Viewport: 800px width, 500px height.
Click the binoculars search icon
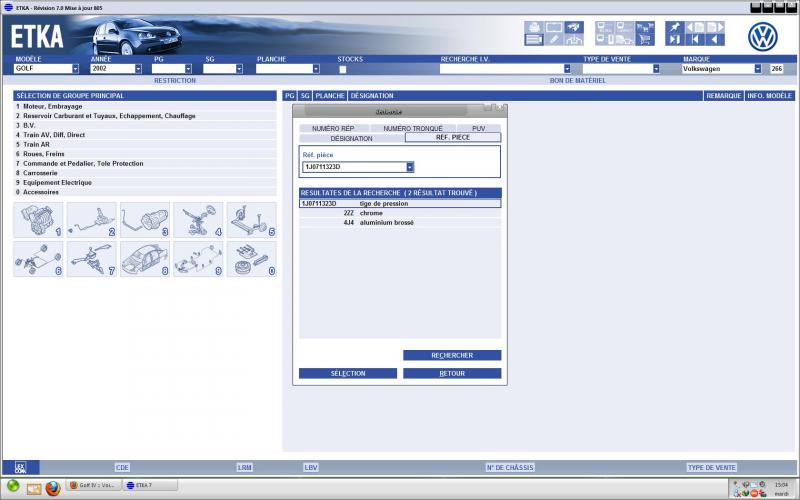point(574,27)
